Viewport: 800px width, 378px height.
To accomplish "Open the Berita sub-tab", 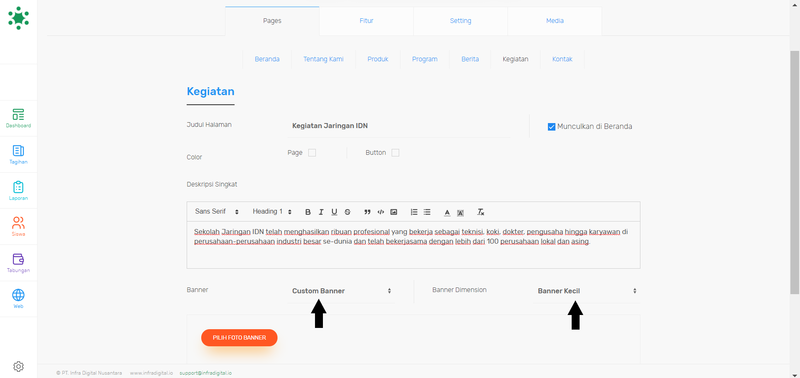I will point(470,59).
